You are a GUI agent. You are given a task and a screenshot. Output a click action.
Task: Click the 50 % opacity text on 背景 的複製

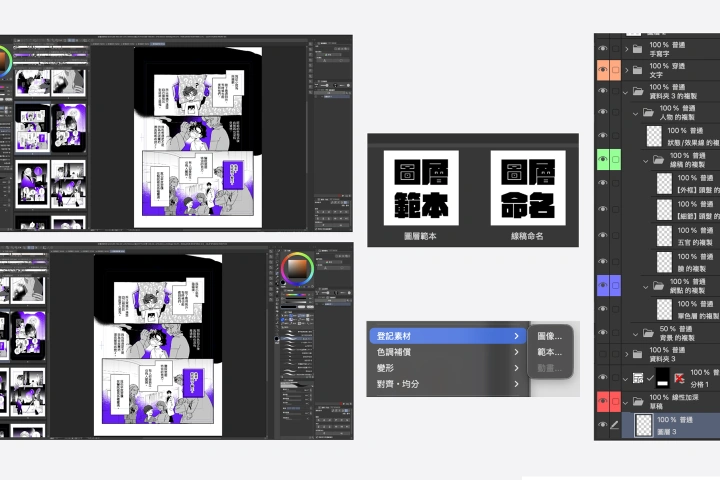tap(668, 329)
